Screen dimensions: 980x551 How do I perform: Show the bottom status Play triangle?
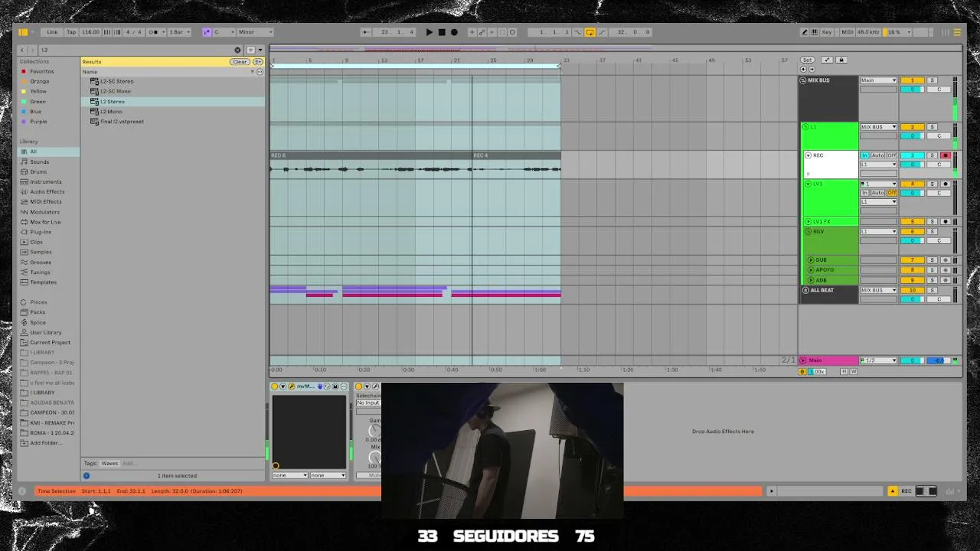(x=771, y=491)
